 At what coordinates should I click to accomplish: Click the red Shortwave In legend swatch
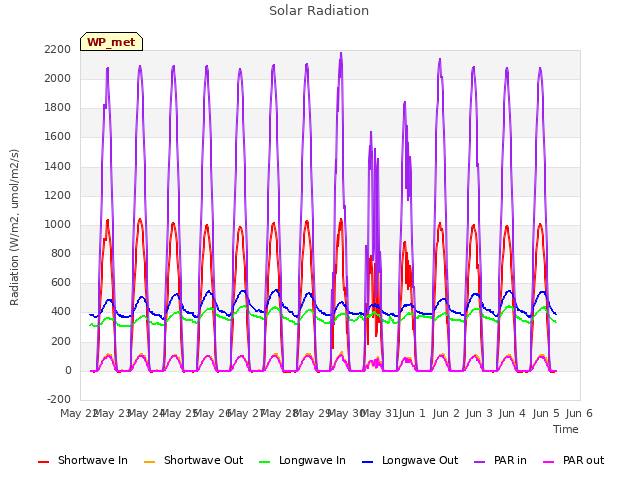pyautogui.click(x=43, y=462)
